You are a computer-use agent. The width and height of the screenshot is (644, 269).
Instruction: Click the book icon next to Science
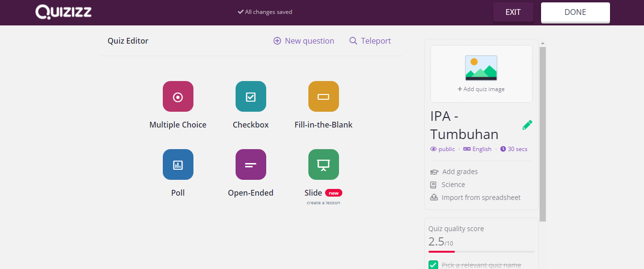coord(433,185)
